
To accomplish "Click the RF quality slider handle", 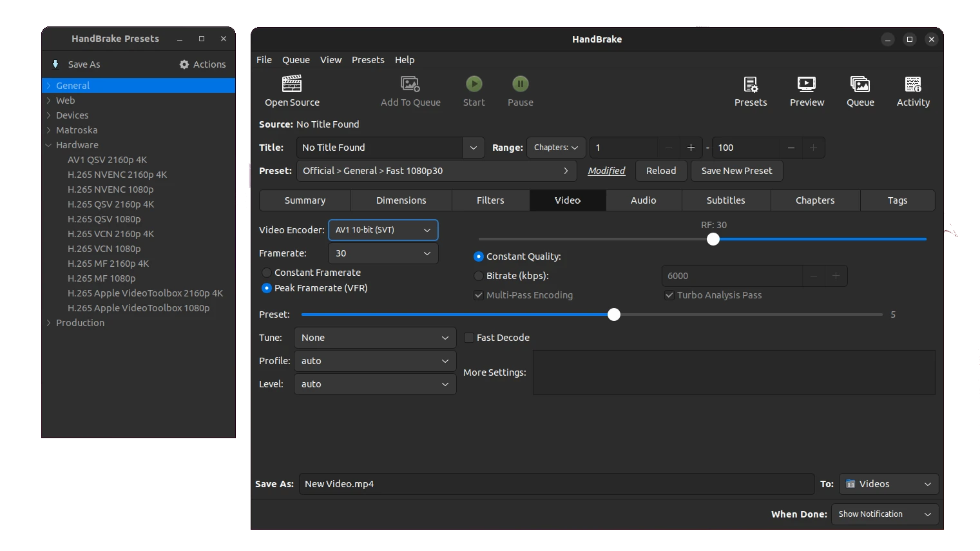I will (713, 239).
